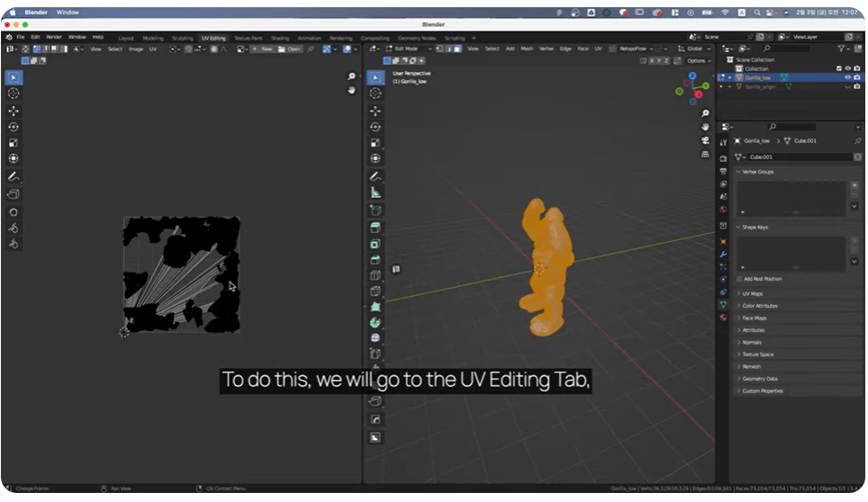The width and height of the screenshot is (868, 502).
Task: Select the Knife tool
Action: (375, 291)
